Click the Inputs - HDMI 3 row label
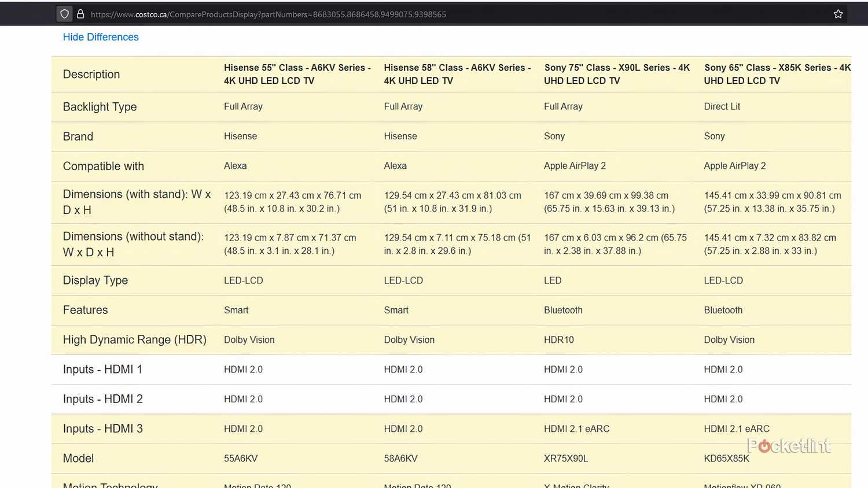This screenshot has height=488, width=868. point(103,428)
